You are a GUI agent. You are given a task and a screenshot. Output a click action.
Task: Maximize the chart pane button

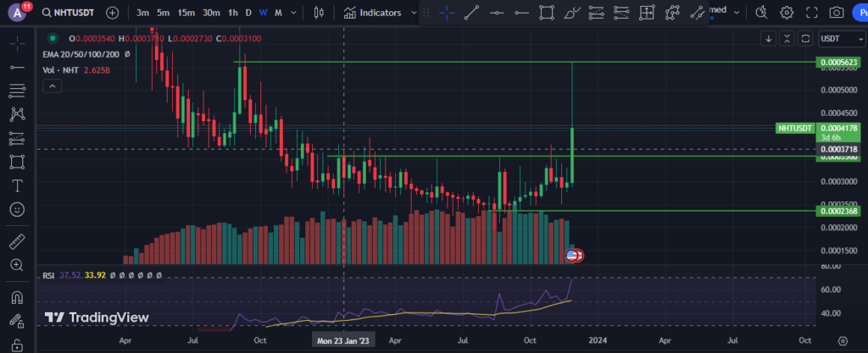[x=805, y=38]
